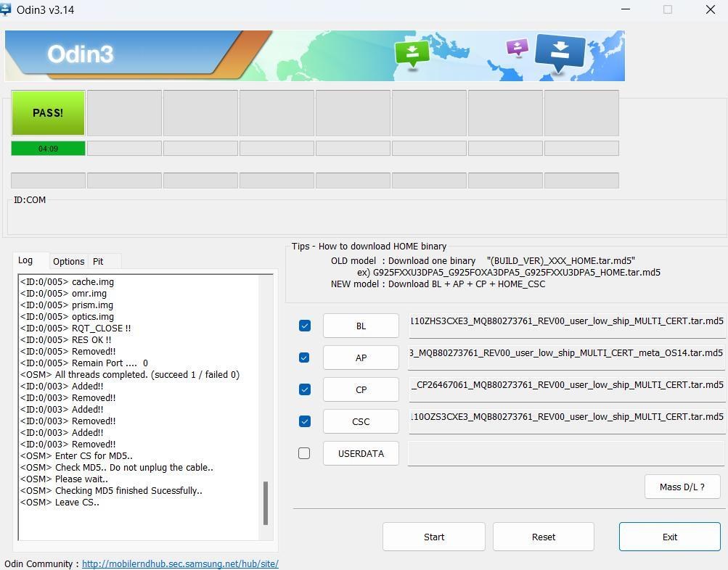Viewport: 728px width, 570px height.
Task: Click log line 'RQT_CLOSE !!'
Action: 75,329
